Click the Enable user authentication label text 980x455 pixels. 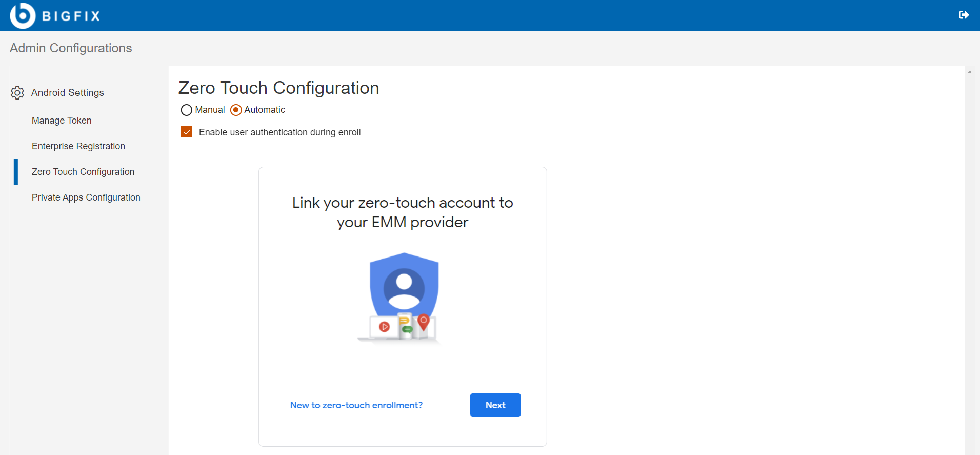[280, 132]
